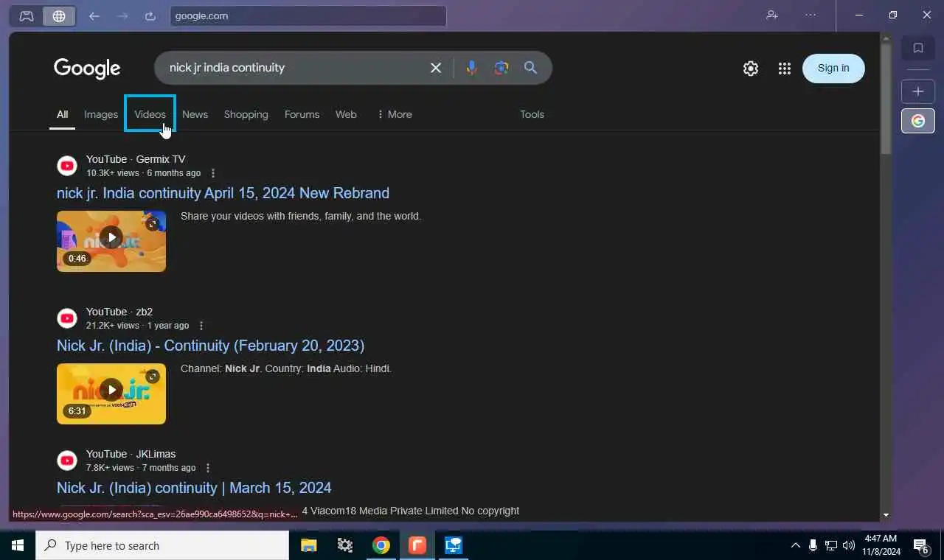Viewport: 944px width, 560px height.
Task: Select the All results tab
Action: (x=62, y=114)
